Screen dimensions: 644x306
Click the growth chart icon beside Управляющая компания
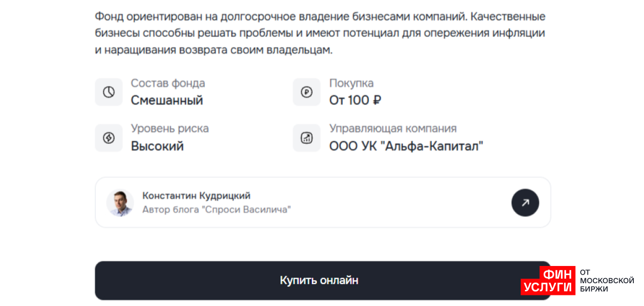(307, 138)
